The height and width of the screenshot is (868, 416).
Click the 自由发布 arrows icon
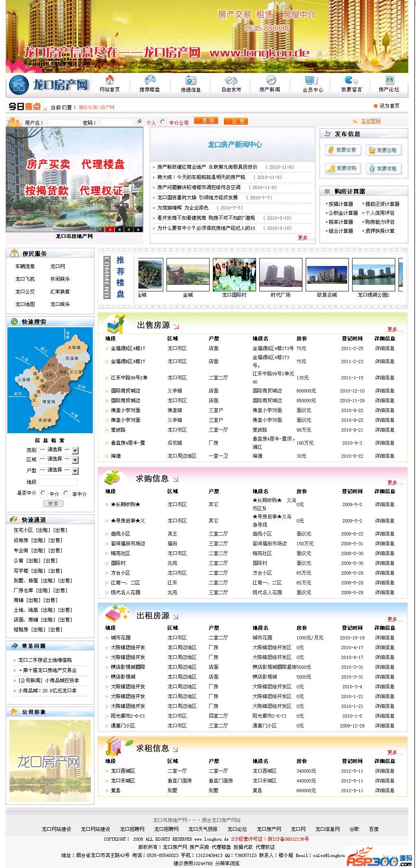pos(231,80)
